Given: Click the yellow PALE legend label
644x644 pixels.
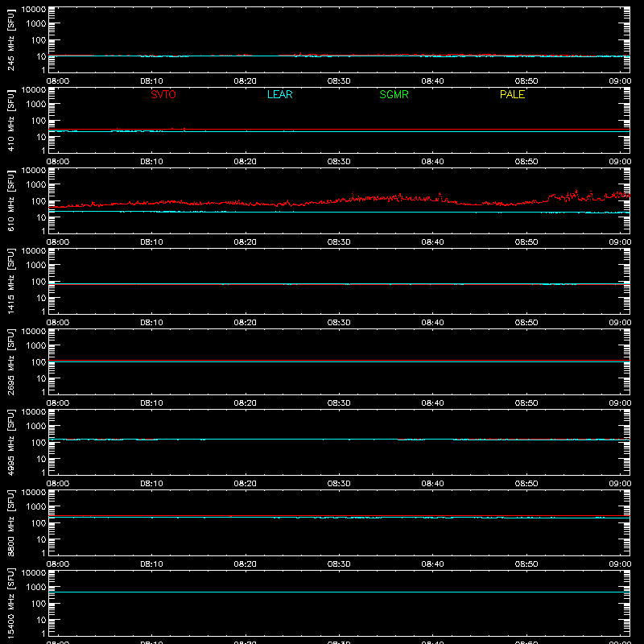Looking at the screenshot, I should click(x=512, y=94).
